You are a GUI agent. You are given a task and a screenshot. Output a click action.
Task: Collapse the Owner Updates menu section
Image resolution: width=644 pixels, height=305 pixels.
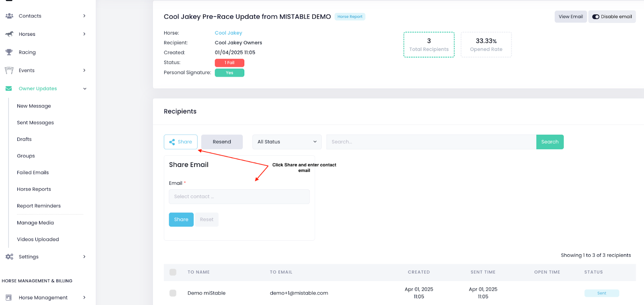coord(84,88)
